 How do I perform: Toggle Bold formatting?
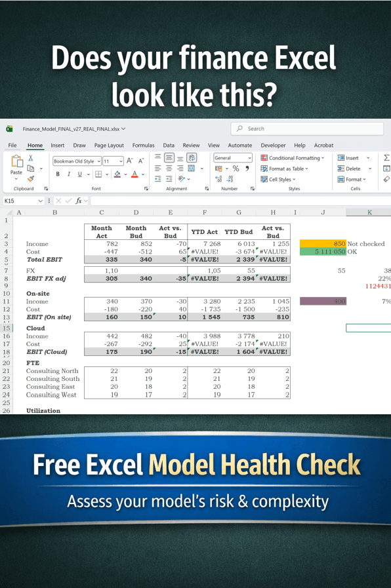coord(58,174)
